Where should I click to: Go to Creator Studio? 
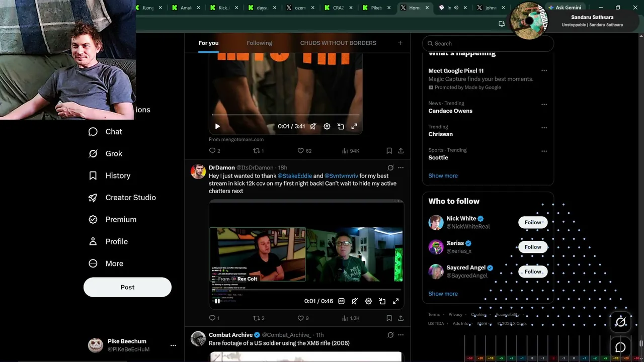click(x=122, y=198)
